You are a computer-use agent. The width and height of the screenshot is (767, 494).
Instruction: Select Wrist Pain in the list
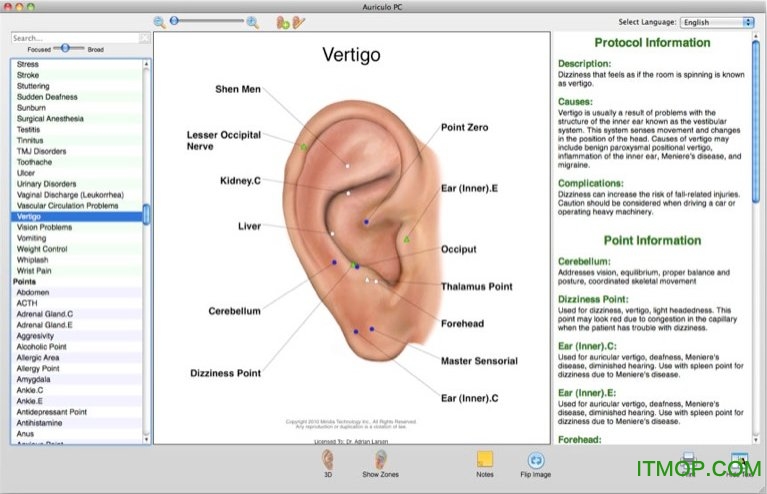[77, 270]
